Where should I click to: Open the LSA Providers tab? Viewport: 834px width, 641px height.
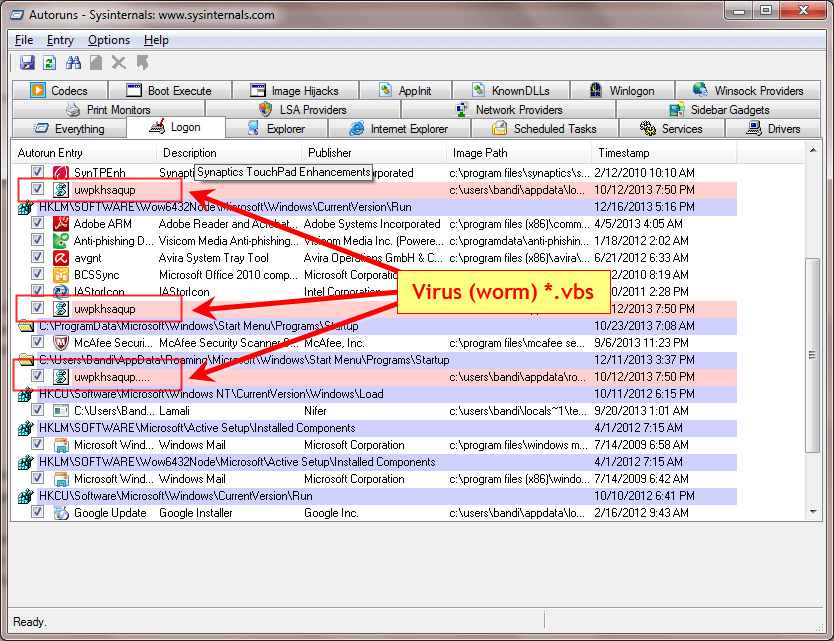(303, 110)
